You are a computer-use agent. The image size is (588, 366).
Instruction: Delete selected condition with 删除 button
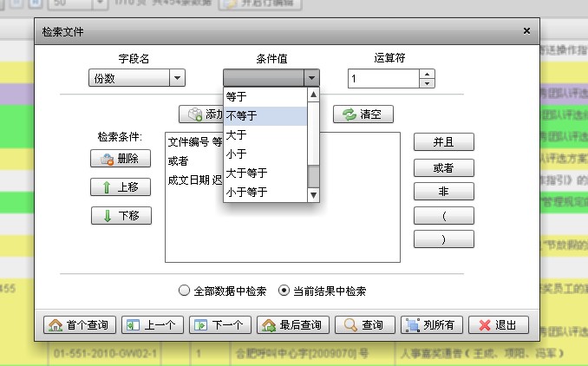(x=121, y=158)
